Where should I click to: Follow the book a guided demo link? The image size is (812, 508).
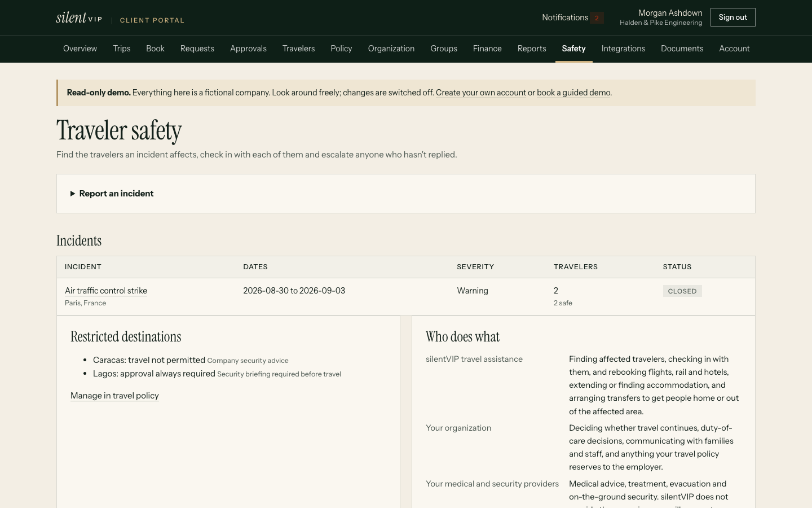click(x=573, y=93)
